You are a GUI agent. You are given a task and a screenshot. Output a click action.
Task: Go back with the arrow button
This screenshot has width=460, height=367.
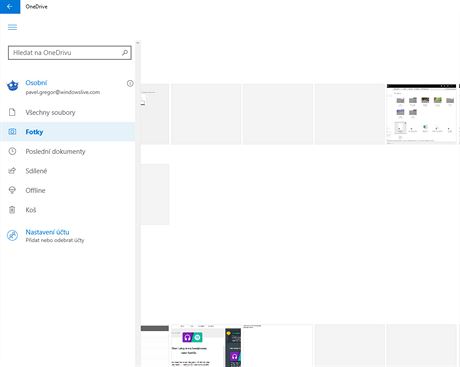[10, 7]
